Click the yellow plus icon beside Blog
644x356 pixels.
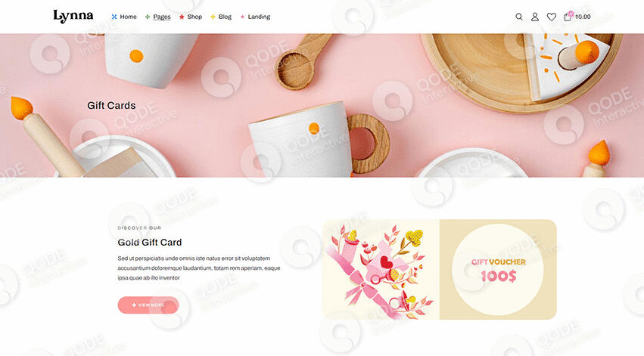pyautogui.click(x=213, y=17)
